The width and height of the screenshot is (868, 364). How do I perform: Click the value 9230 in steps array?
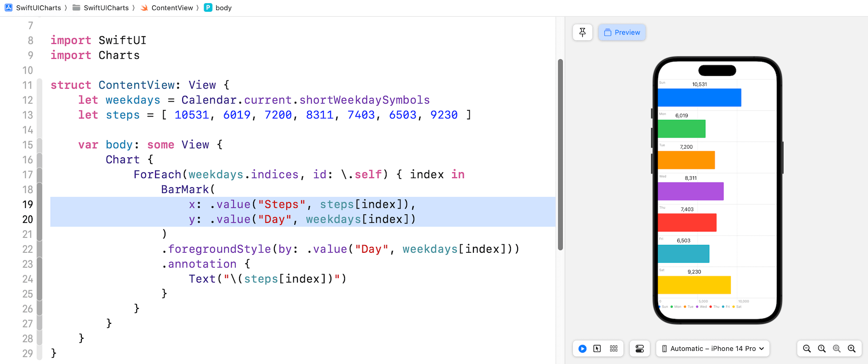coord(444,115)
